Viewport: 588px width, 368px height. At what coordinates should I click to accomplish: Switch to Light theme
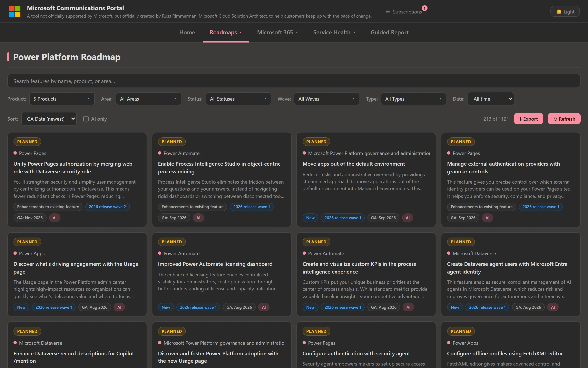[x=565, y=11]
